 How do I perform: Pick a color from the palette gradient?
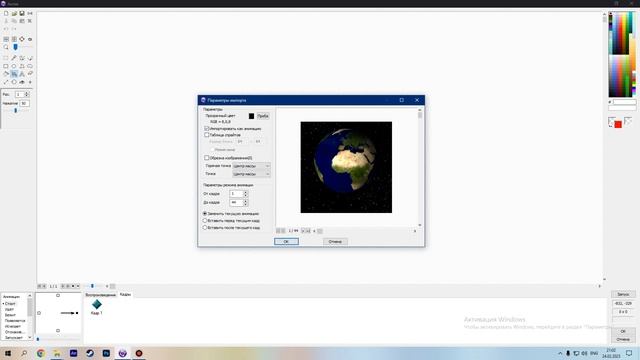(x=622, y=54)
